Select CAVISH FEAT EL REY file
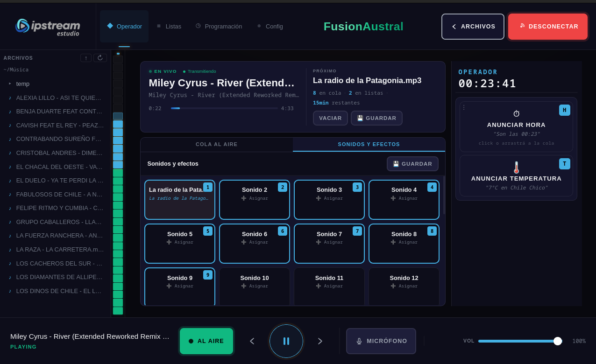Image resolution: width=596 pixels, height=364 pixels. 55,125
